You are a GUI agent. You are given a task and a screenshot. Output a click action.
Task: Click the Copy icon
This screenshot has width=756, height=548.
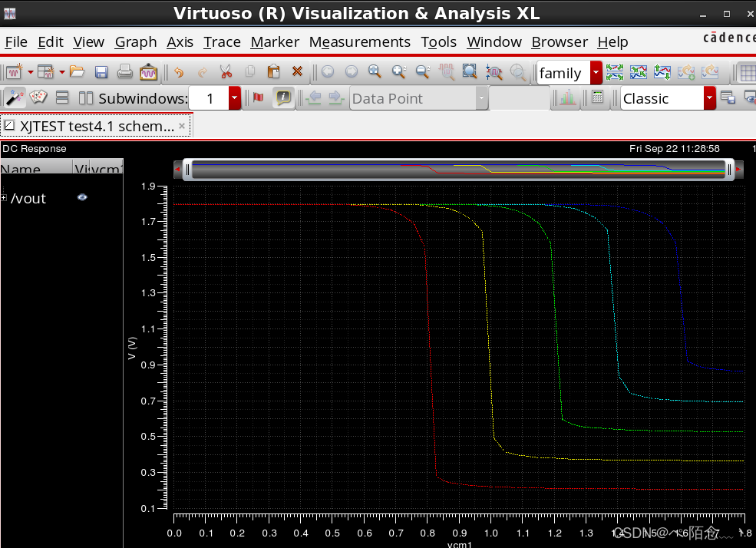pos(249,72)
